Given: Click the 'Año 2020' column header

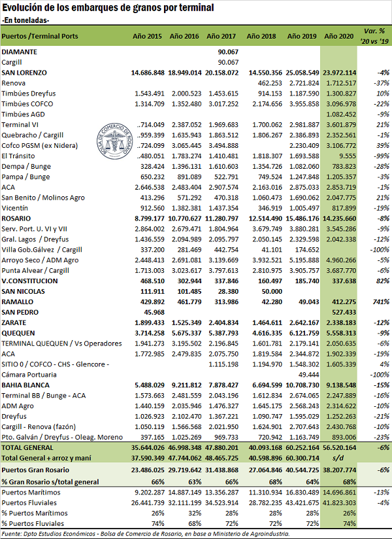Looking at the screenshot, I should tap(340, 36).
